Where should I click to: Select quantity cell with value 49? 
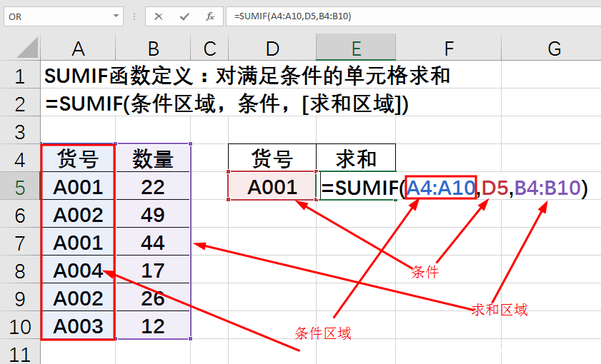pos(153,215)
